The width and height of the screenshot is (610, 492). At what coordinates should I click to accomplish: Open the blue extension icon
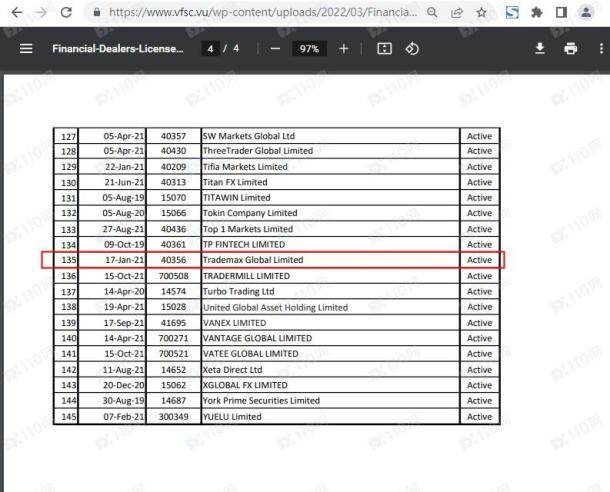(x=512, y=13)
